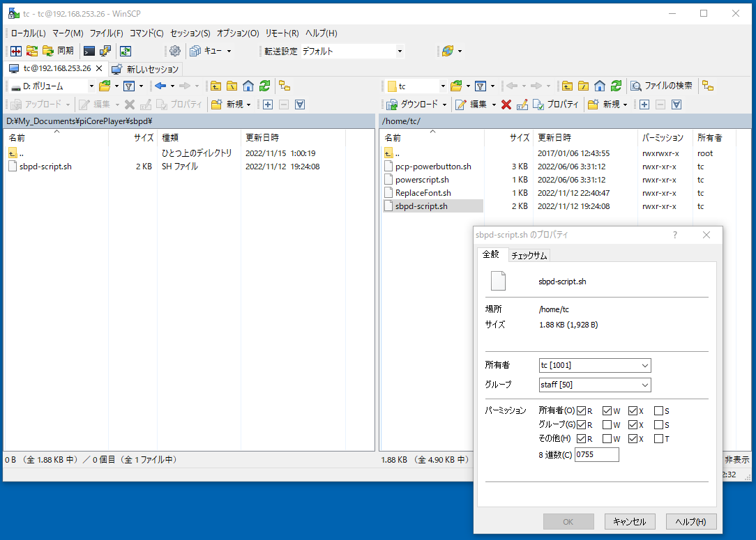Click the 8進数 octal input field
This screenshot has width=756, height=540.
tap(596, 455)
